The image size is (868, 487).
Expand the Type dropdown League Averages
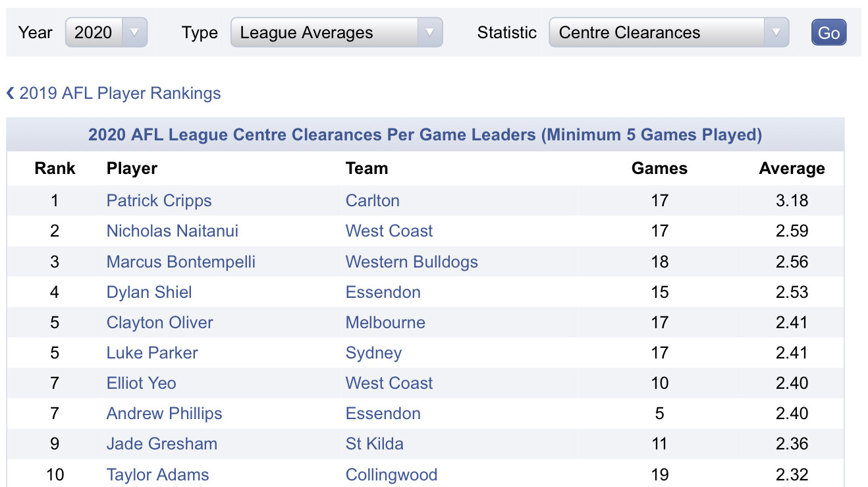point(336,32)
